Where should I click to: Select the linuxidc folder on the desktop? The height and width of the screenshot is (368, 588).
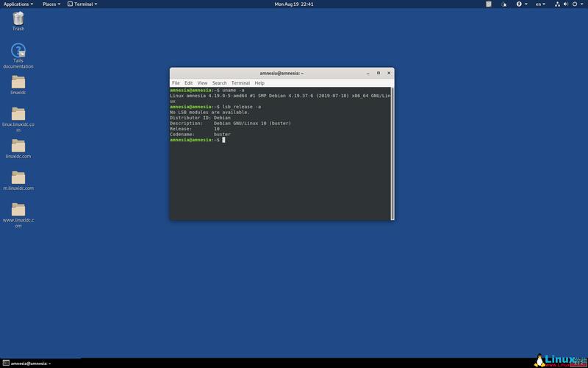[x=18, y=85]
